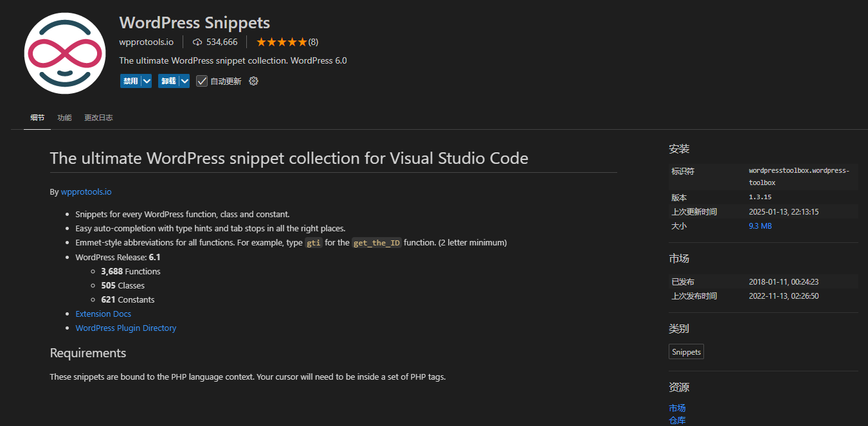
Task: Expand the 卸载 dropdown arrow
Action: click(x=185, y=81)
